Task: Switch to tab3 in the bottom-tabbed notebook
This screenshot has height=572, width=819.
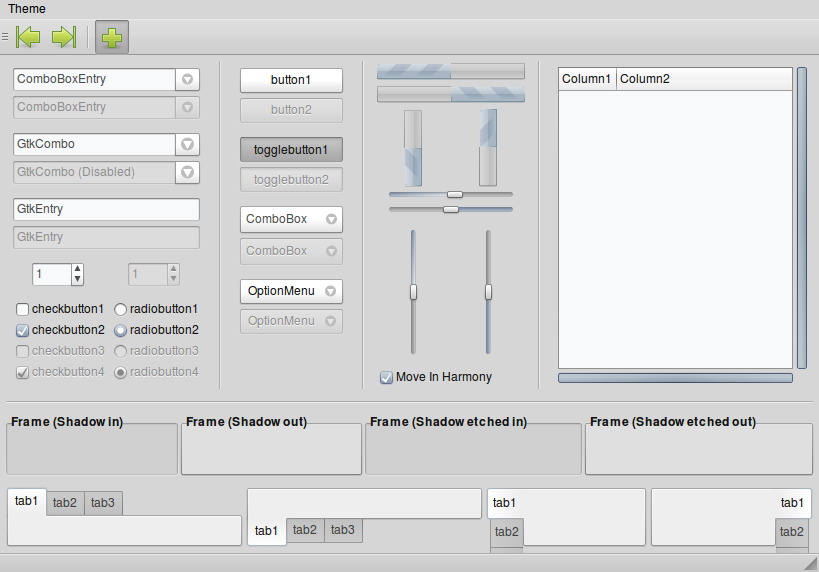Action: (x=343, y=530)
